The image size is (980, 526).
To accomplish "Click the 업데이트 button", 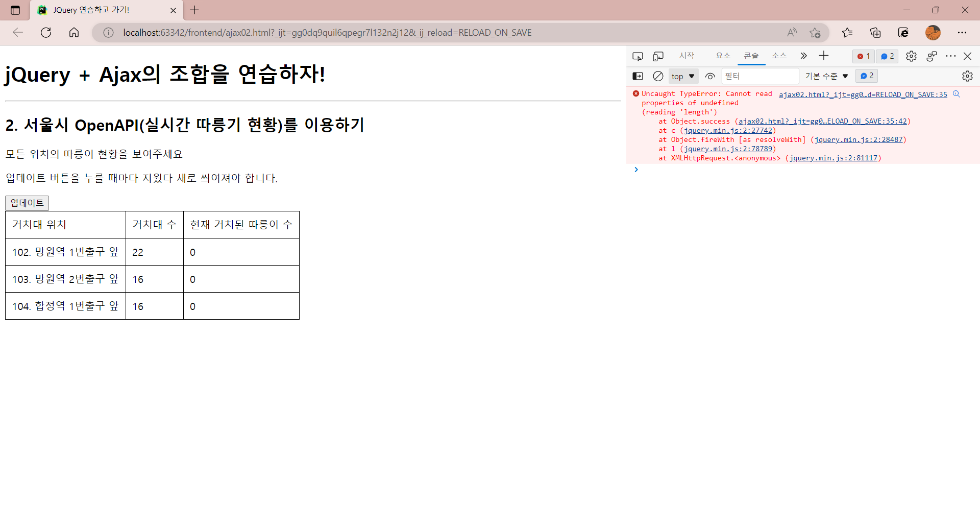I will (27, 203).
